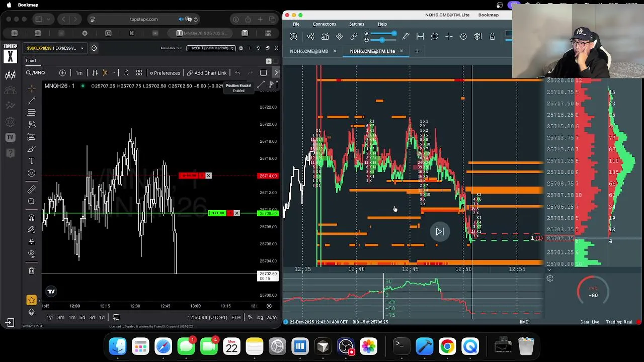The height and width of the screenshot is (362, 644).
Task: Switch to the NQH6.CME@BMD tab
Action: coord(309,51)
